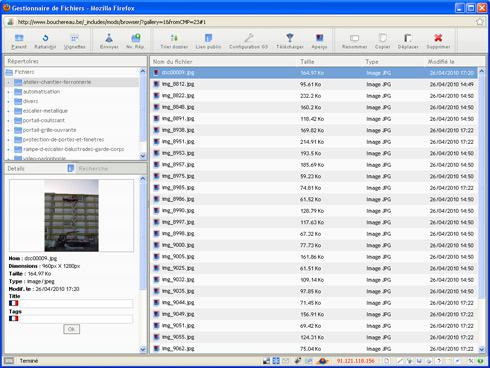Viewport: 490px width, 368px height.
Task: Click into the Tags input field
Action: [x=76, y=319]
